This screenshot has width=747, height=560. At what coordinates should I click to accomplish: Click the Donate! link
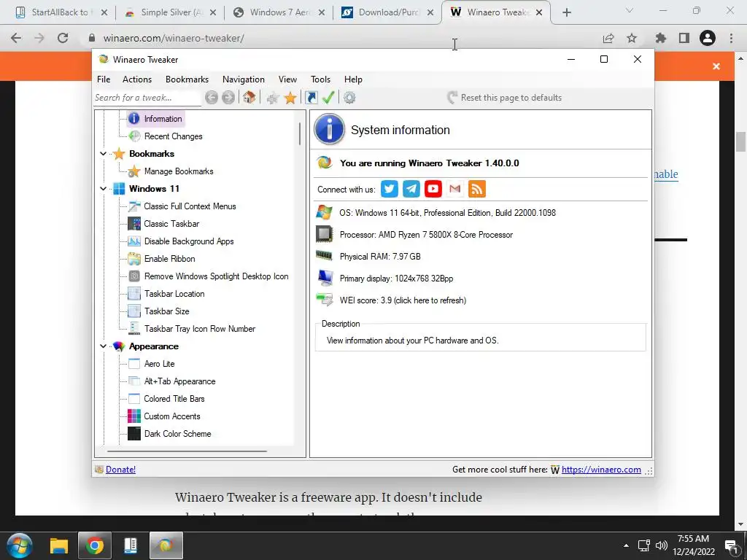(120, 470)
